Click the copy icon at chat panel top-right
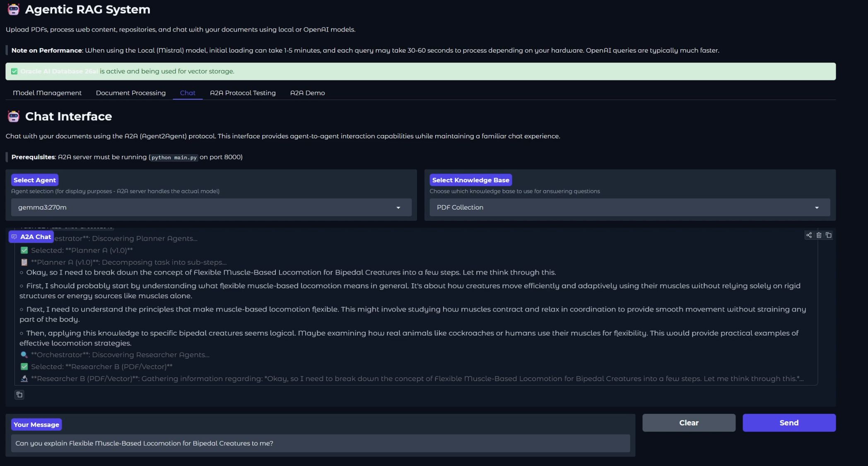Screen dimensions: 868x466 (829, 235)
